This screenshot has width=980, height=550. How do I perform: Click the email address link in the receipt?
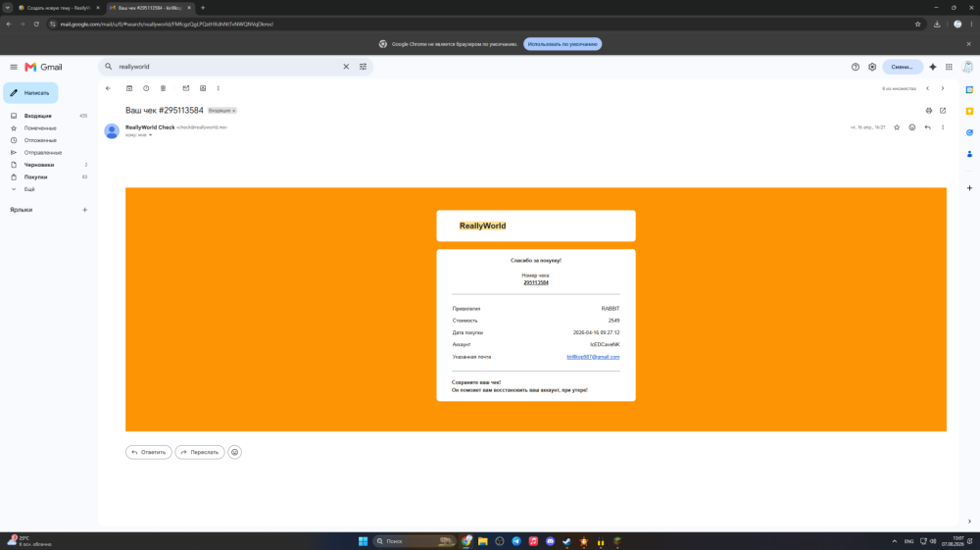(593, 357)
